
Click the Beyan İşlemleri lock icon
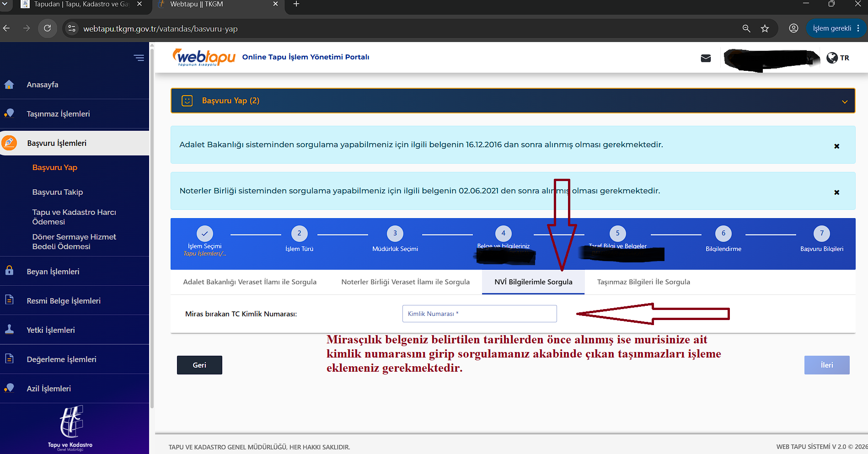[x=9, y=271]
